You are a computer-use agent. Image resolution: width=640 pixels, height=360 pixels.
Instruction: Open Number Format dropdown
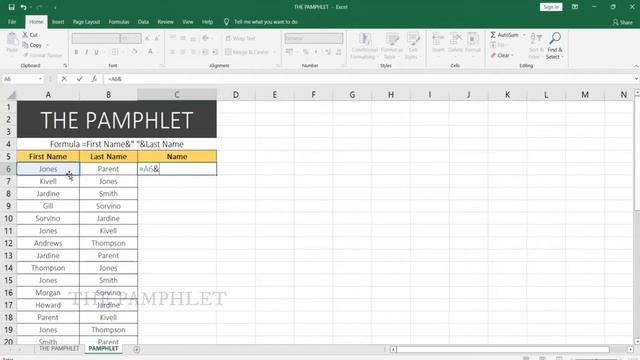pos(339,38)
